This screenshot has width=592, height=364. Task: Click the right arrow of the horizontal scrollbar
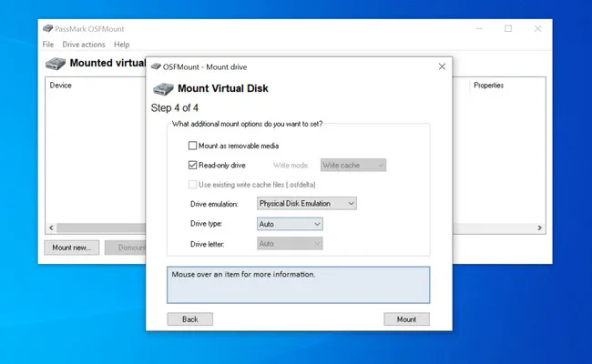539,227
